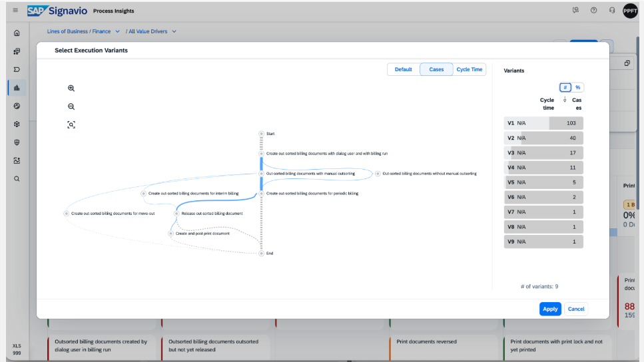This screenshot has height=362, width=644.
Task: Open Lines of Business / Finance breadcrumb link
Action: tap(79, 31)
